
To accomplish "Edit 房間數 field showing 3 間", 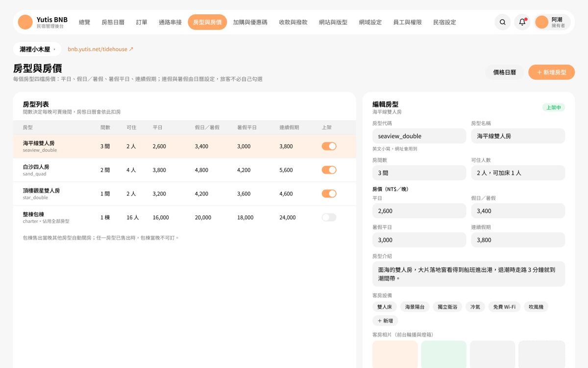I will pos(419,173).
